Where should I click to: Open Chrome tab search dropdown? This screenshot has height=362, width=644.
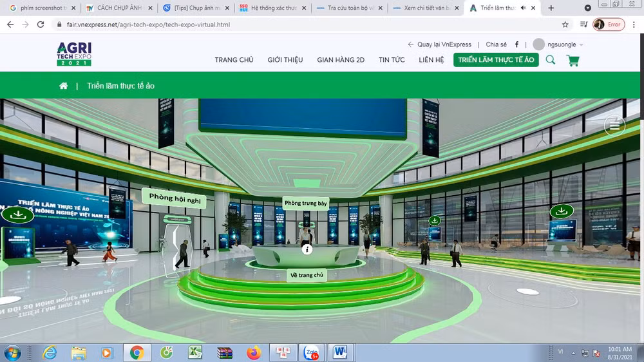click(x=588, y=8)
